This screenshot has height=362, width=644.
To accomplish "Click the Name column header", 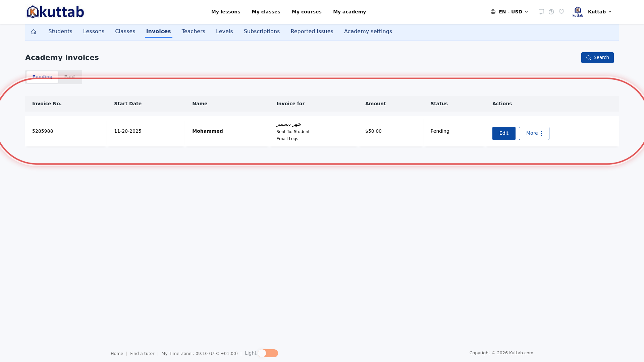I will 200,104.
